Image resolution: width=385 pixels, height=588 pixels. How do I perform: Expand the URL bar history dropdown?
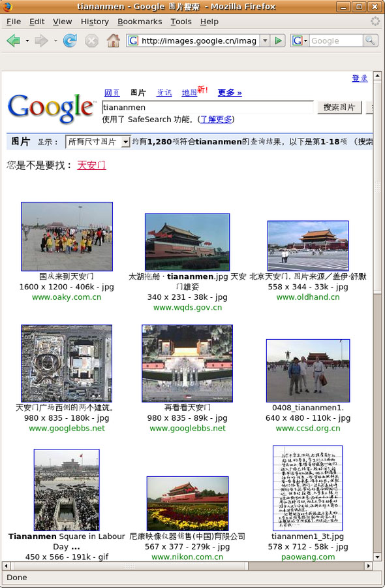tap(265, 41)
